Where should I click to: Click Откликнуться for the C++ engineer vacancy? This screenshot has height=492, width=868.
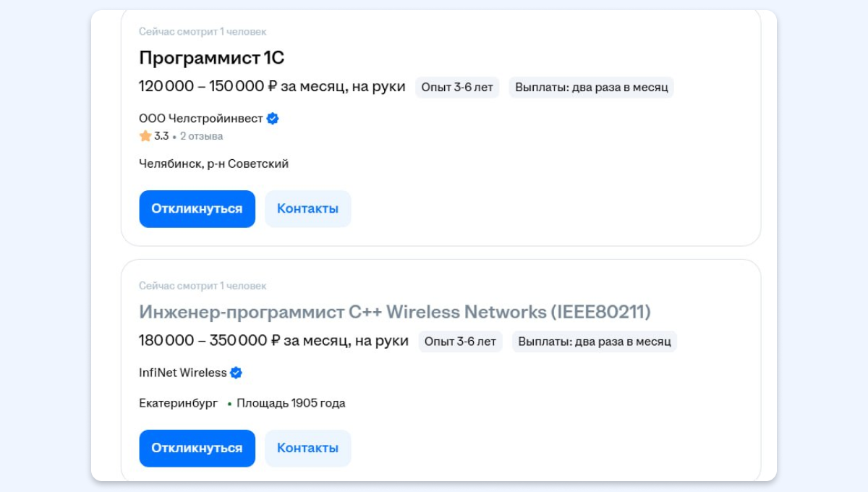click(197, 449)
